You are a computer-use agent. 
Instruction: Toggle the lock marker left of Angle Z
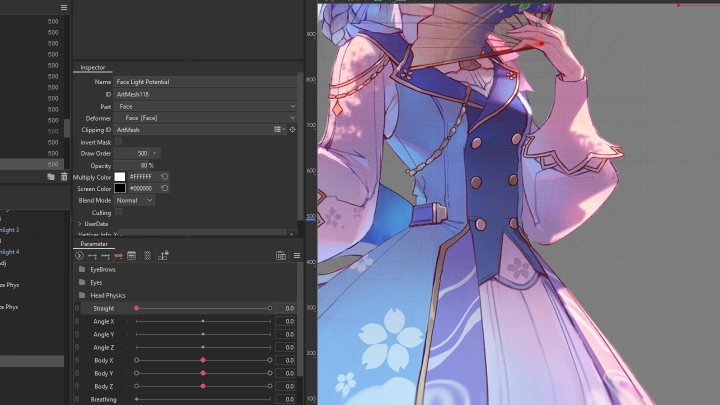(x=77, y=347)
